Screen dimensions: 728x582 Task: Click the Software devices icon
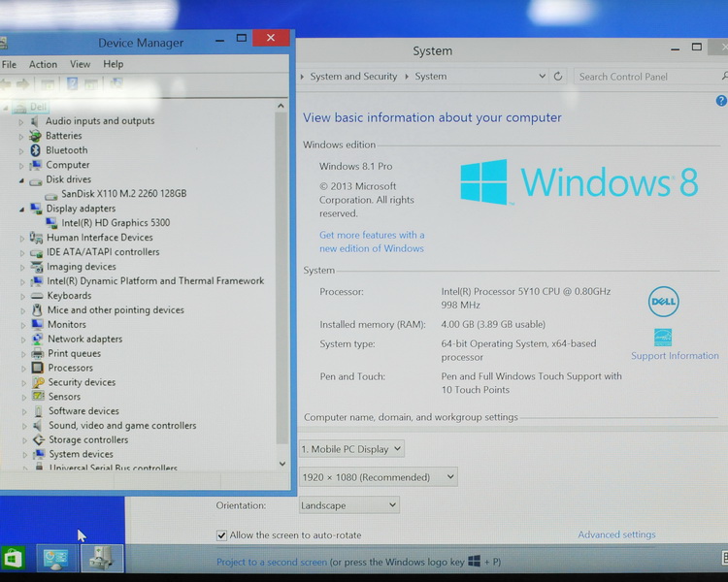tap(39, 411)
